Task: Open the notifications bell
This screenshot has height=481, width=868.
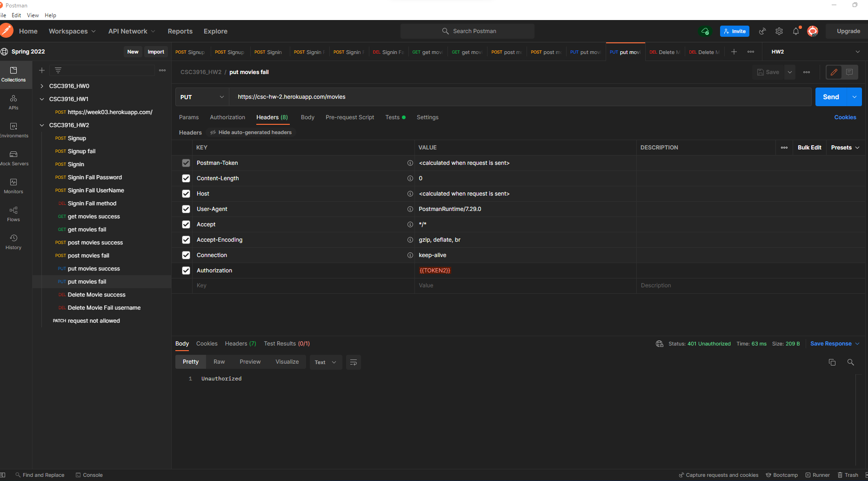Action: 795,31
